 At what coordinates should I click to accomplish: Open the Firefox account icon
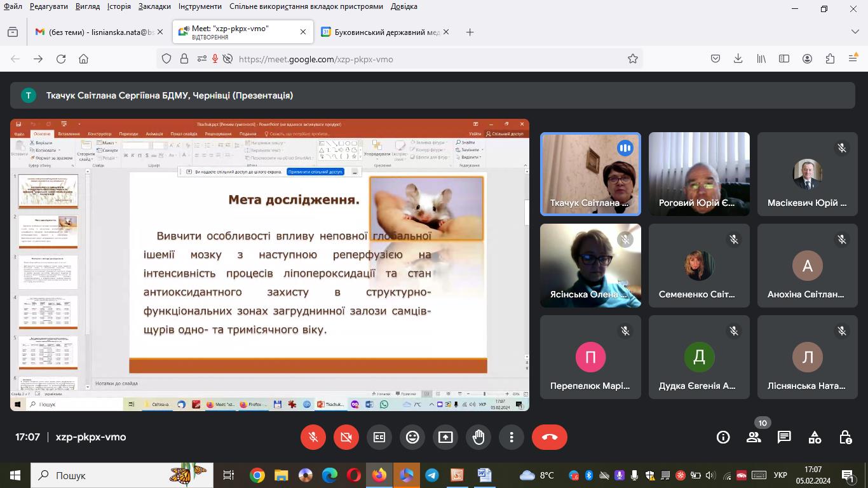point(807,58)
